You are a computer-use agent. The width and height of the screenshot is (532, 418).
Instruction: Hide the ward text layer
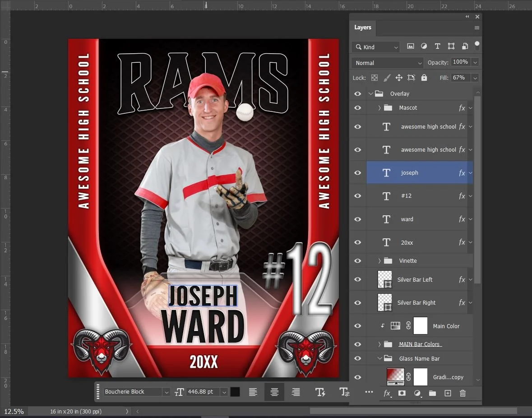click(358, 219)
